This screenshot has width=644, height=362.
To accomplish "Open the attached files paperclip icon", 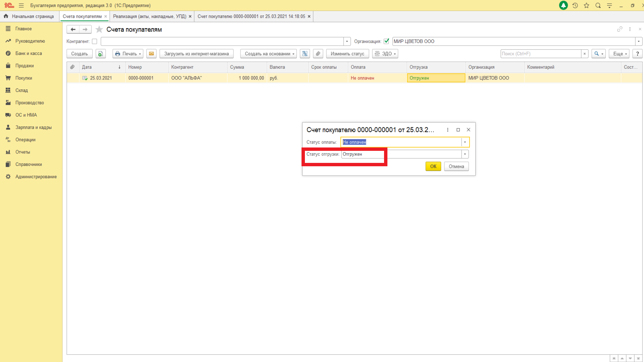I will [x=318, y=54].
